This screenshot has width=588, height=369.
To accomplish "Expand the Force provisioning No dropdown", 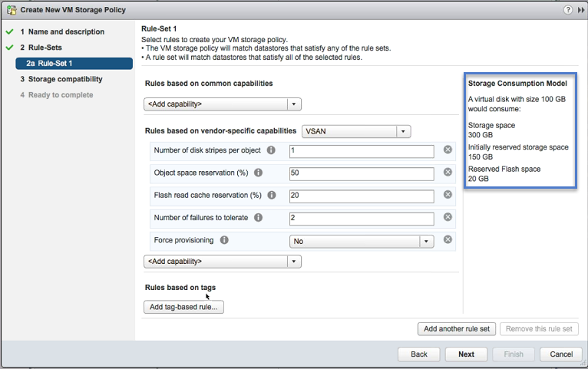I will (x=362, y=241).
